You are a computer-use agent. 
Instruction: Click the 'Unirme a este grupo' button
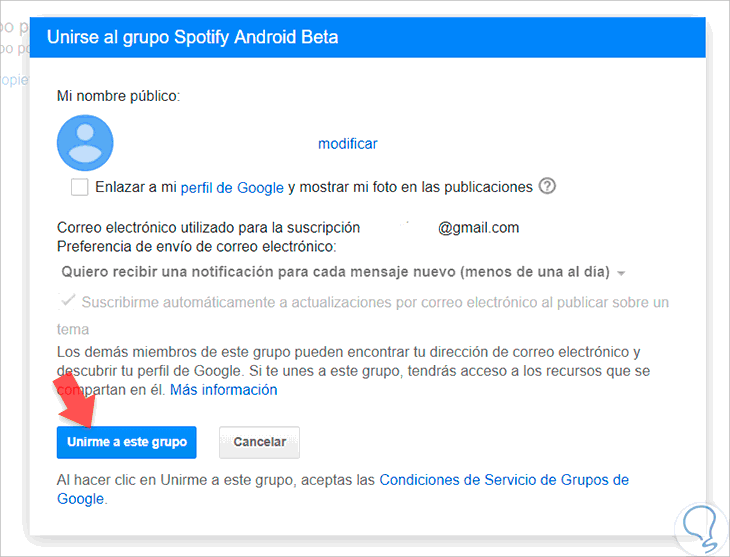pyautogui.click(x=127, y=442)
